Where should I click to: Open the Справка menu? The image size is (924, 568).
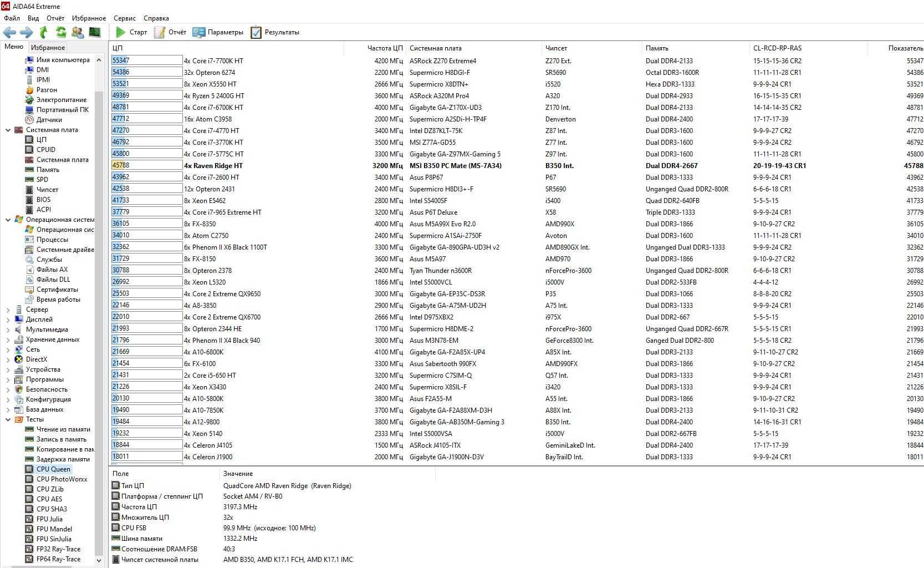(156, 18)
